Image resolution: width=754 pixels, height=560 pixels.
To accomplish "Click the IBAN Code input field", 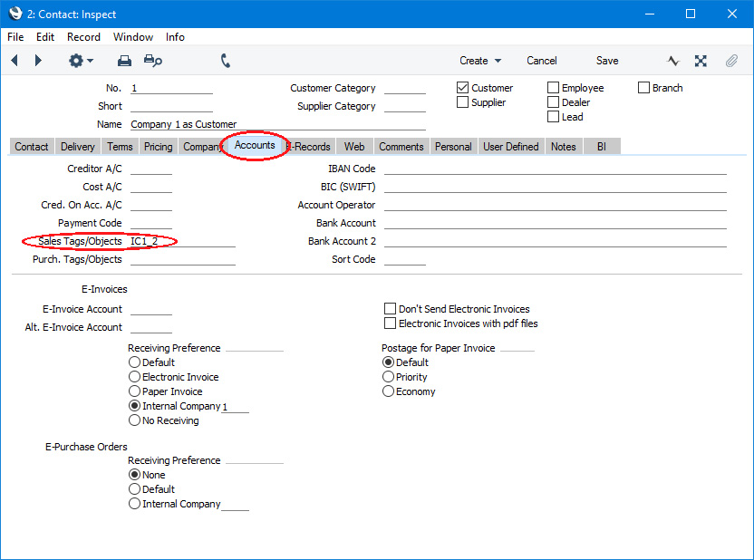I will [555, 169].
